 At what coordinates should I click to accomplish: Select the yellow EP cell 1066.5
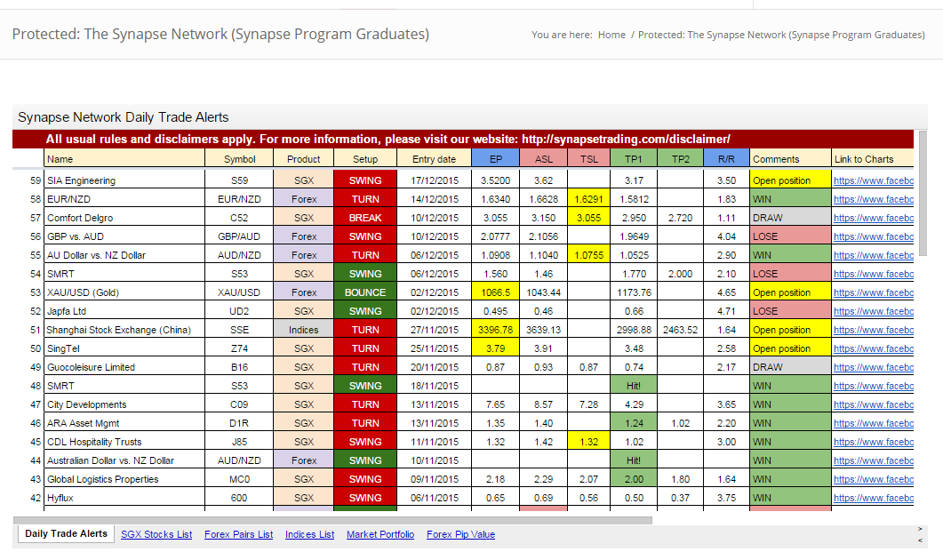pos(493,292)
